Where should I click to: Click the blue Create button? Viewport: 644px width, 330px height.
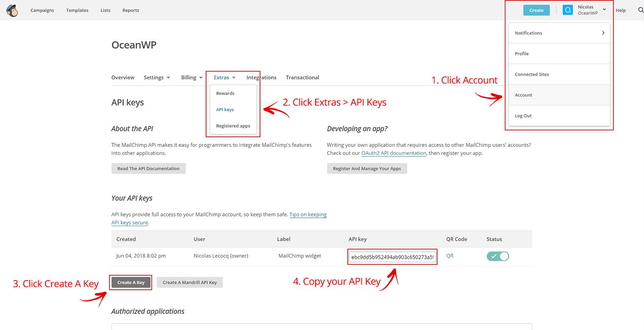point(537,10)
